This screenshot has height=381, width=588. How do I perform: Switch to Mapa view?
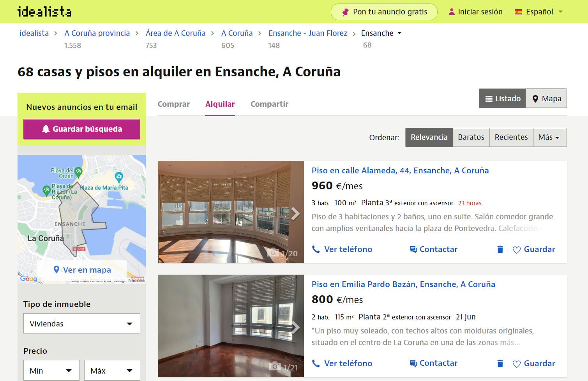tap(546, 99)
